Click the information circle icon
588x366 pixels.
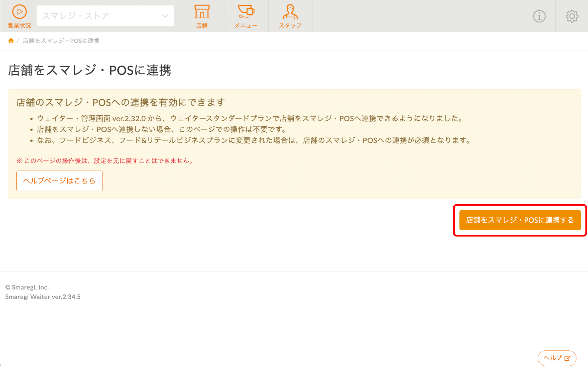pos(539,16)
